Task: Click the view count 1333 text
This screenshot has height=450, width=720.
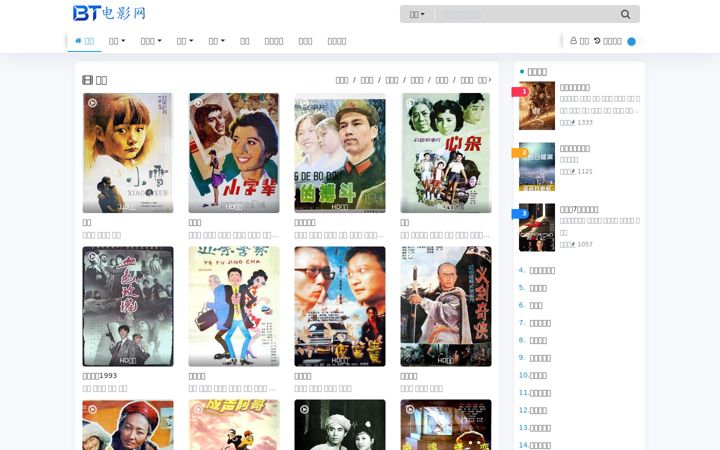Action: tap(585, 123)
